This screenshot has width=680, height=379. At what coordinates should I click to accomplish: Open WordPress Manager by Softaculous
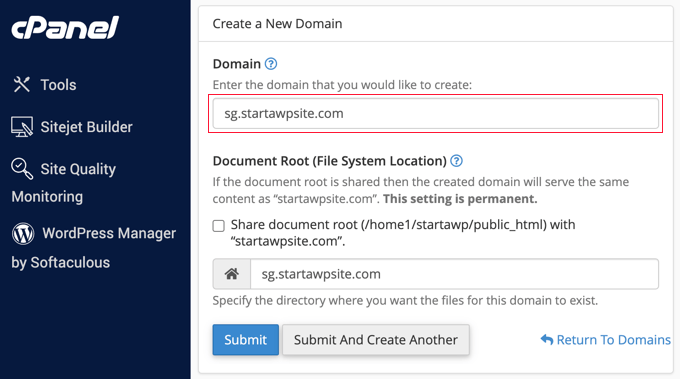pyautogui.click(x=94, y=247)
